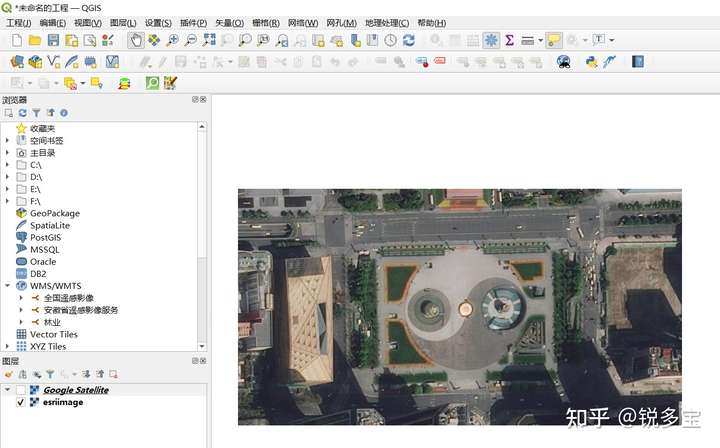Open statistical summary sigma icon
The width and height of the screenshot is (720, 448).
coord(509,40)
